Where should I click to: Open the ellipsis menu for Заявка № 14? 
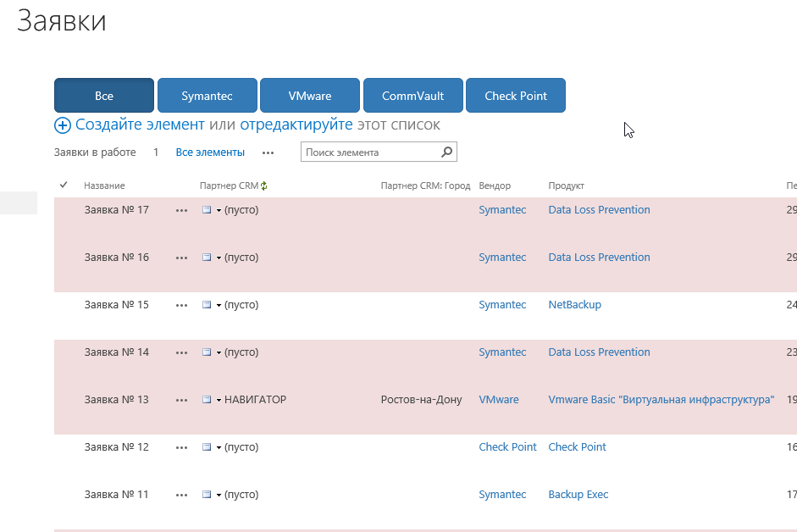pos(181,353)
